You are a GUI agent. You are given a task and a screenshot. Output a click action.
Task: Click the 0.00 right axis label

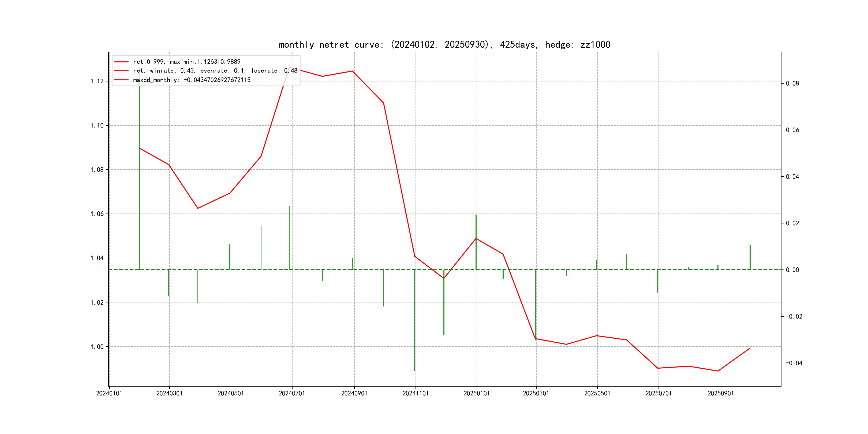(792, 270)
